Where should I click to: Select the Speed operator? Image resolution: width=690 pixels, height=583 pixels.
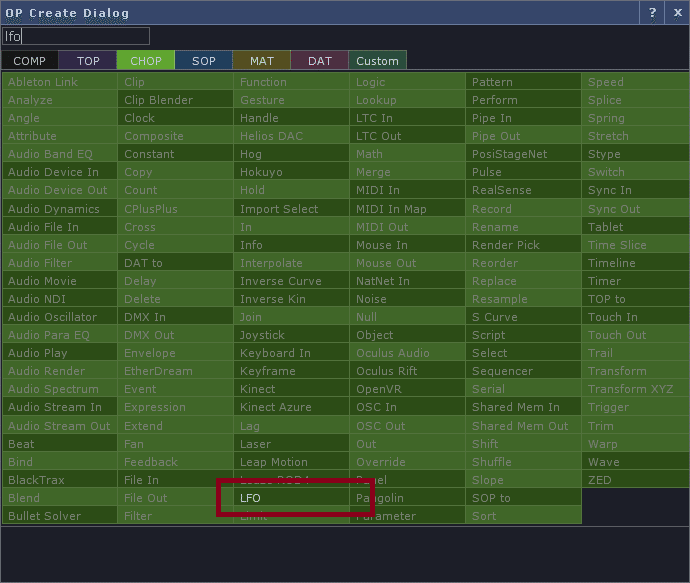[636, 82]
